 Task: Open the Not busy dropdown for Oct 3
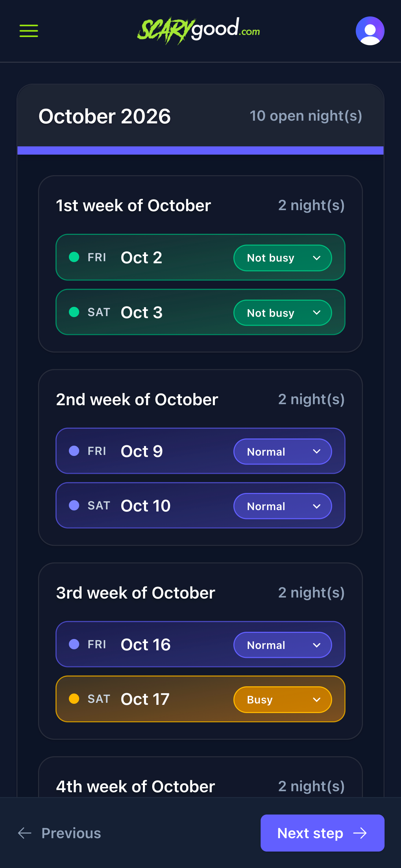pyautogui.click(x=282, y=312)
